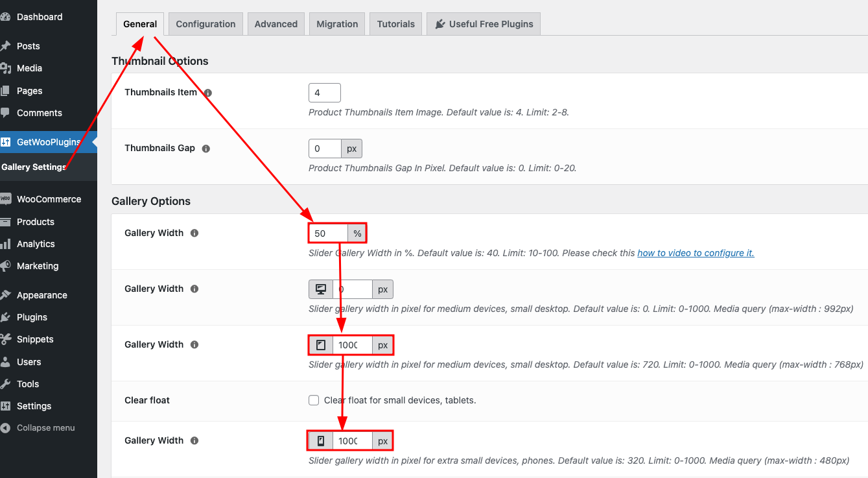The image size is (868, 478).
Task: Click info icon next to Thumbnails Gap
Action: pyautogui.click(x=206, y=149)
